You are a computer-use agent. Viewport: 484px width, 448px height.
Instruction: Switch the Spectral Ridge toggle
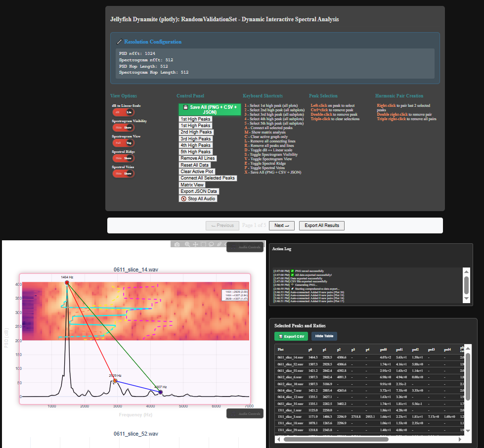pyautogui.click(x=123, y=158)
